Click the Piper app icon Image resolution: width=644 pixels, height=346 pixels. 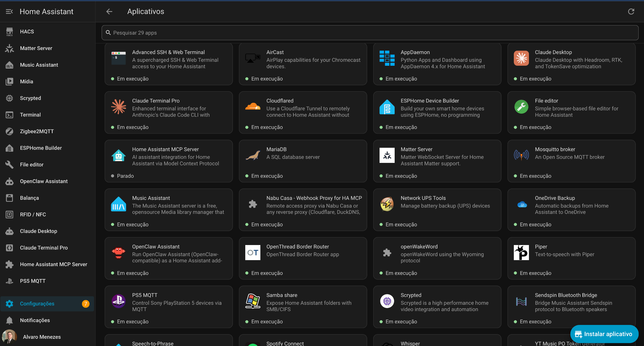coord(521,253)
